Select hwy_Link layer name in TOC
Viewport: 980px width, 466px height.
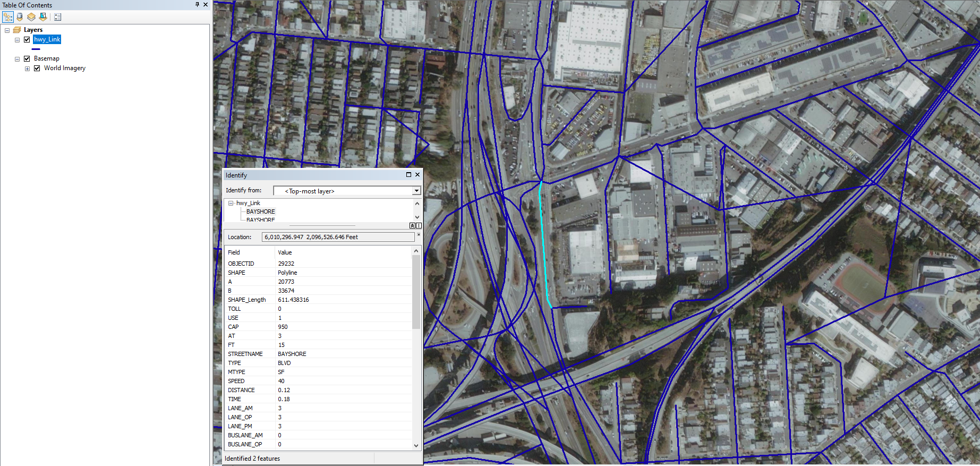[47, 39]
